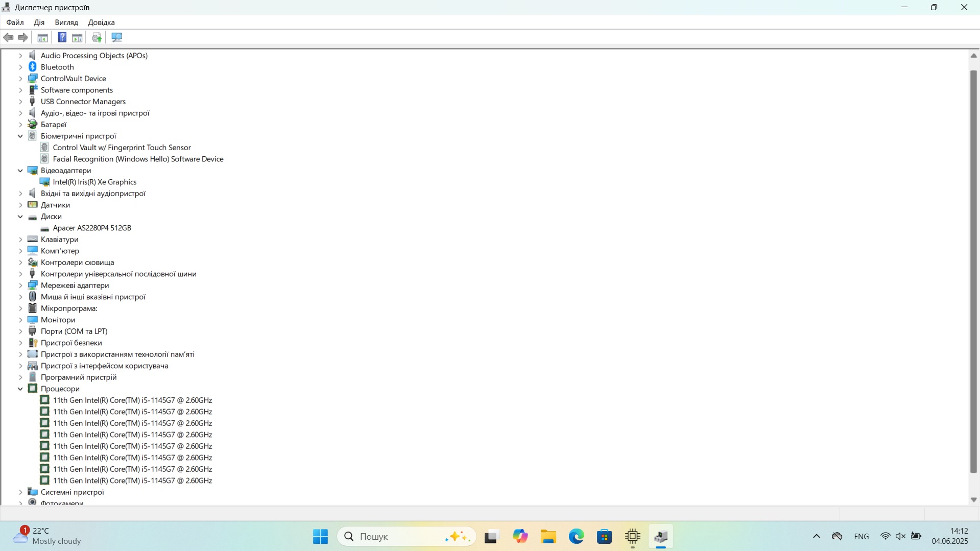This screenshot has height=551, width=980.
Task: Open File Explorer from taskbar
Action: tap(548, 536)
